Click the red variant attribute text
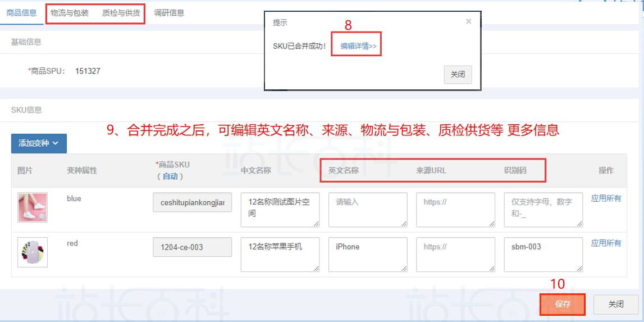This screenshot has height=322, width=644. [x=72, y=243]
